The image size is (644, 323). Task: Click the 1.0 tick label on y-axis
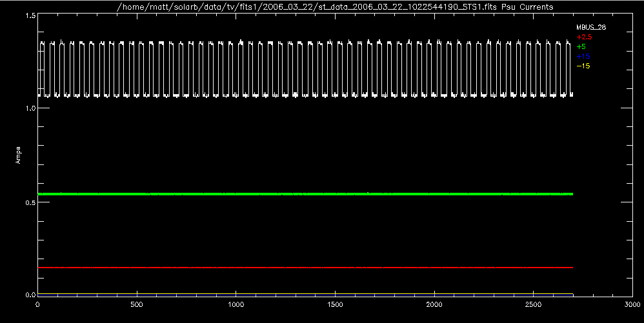pyautogui.click(x=28, y=108)
